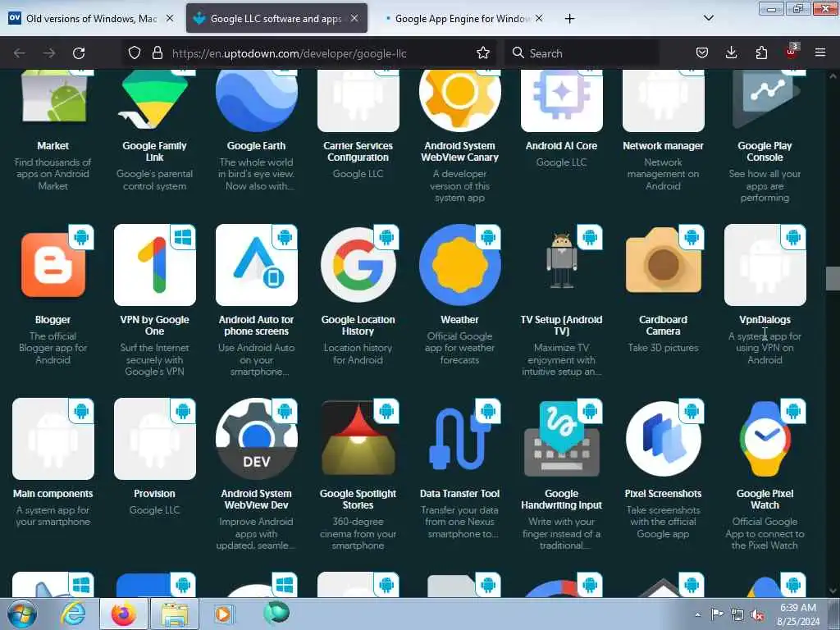Open the Google Pixel Watch icon
The image size is (840, 630).
coord(765,439)
